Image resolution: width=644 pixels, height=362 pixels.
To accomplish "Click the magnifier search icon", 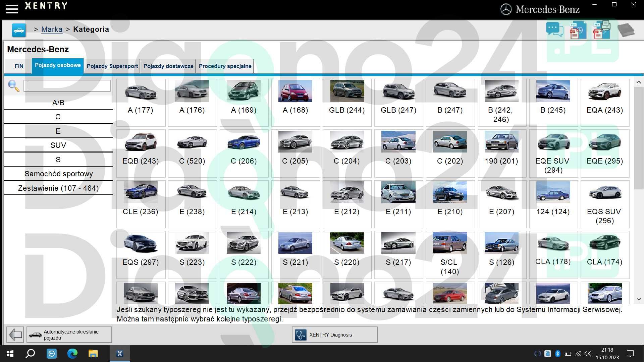I will coord(14,86).
